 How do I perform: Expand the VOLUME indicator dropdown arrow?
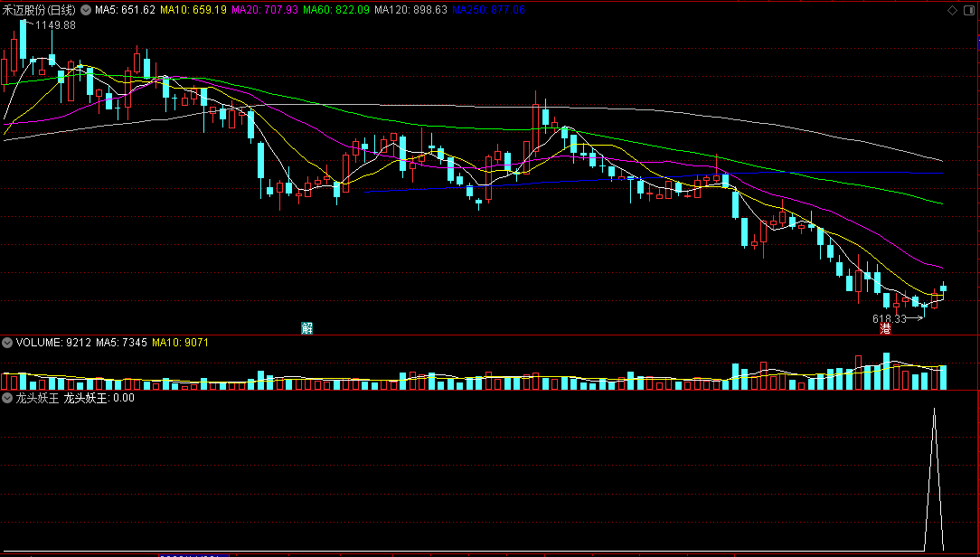tap(7, 343)
